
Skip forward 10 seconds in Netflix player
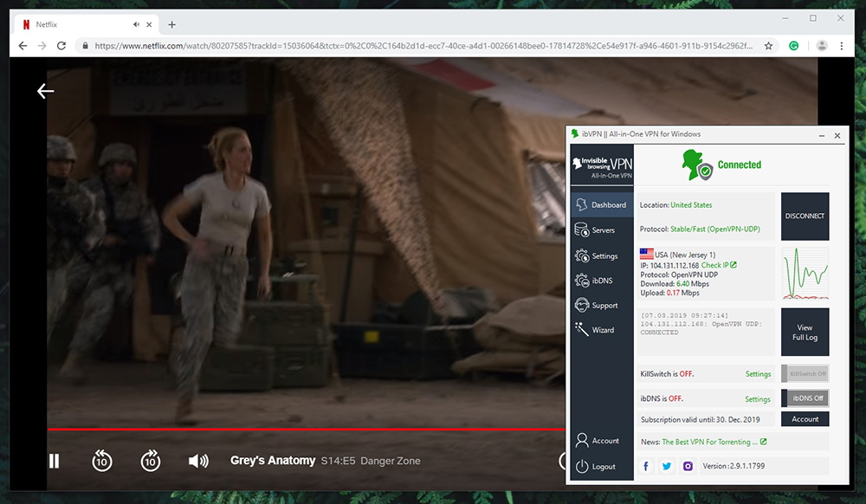tap(150, 461)
